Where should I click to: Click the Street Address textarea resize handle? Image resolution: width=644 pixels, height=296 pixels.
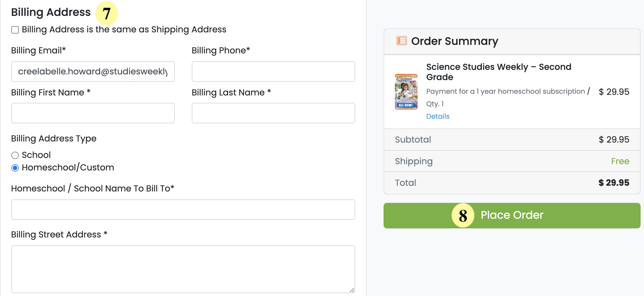tap(352, 290)
